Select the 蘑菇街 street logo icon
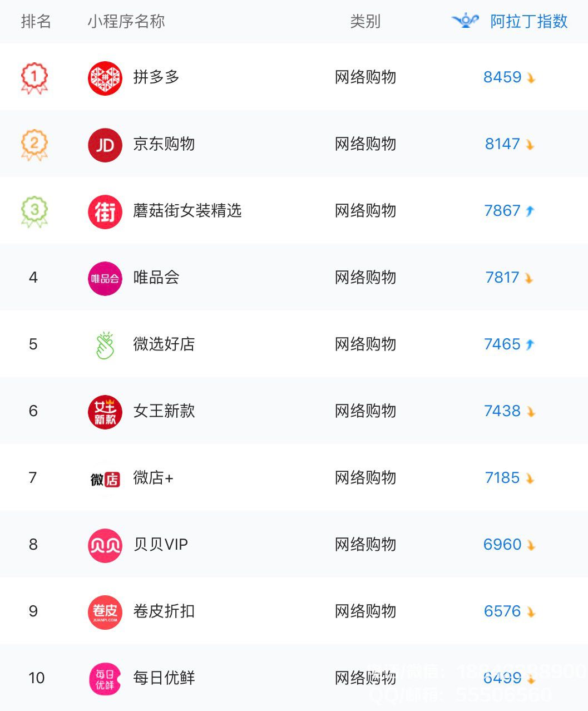The width and height of the screenshot is (588, 711). pyautogui.click(x=105, y=211)
